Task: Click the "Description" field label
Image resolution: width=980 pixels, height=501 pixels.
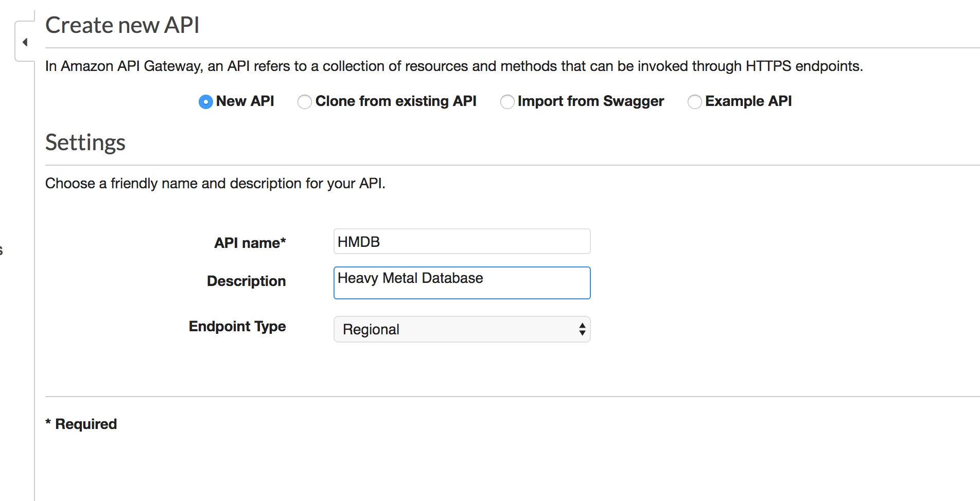Action: (246, 281)
